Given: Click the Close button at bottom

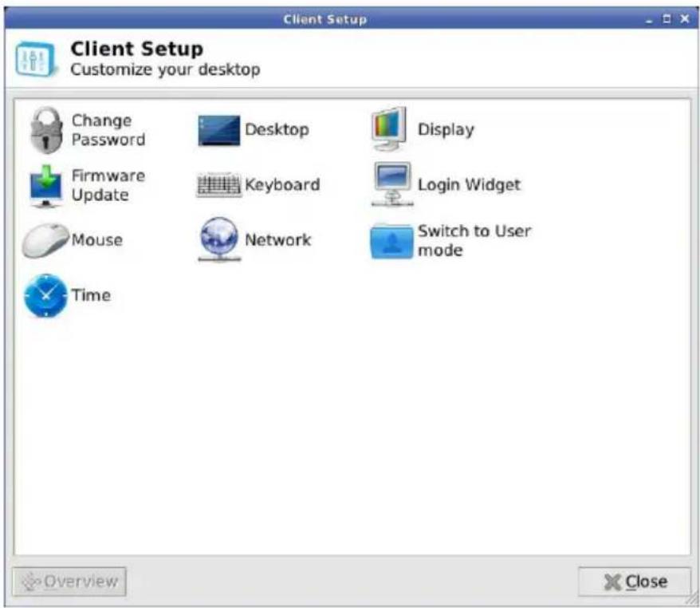Looking at the screenshot, I should tap(635, 582).
